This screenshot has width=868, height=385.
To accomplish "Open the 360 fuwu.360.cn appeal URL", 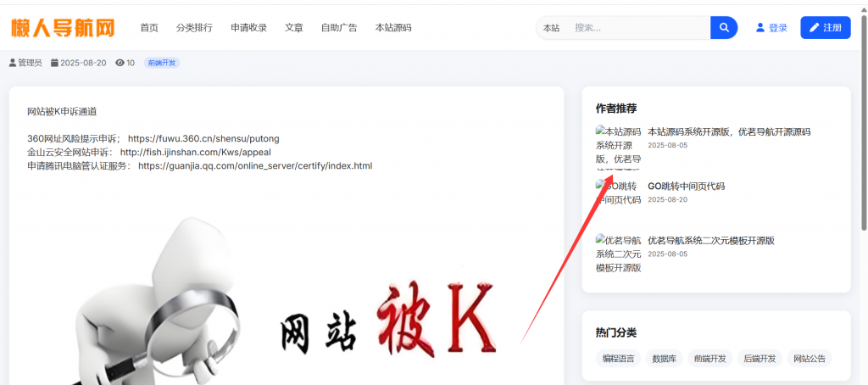I will tap(203, 138).
